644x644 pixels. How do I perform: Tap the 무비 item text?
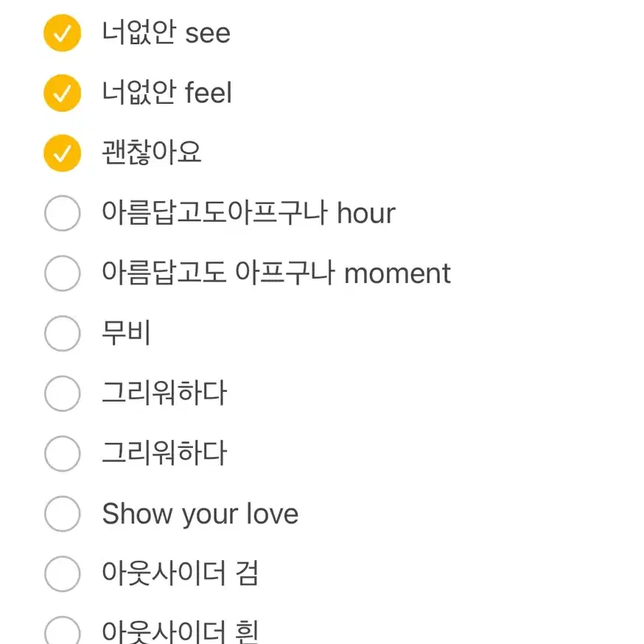[127, 332]
